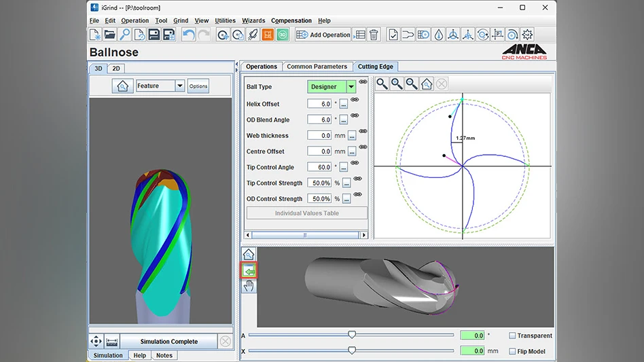Open the Ball Type Designer dropdown
Viewport: 644px width, 362px height.
351,87
